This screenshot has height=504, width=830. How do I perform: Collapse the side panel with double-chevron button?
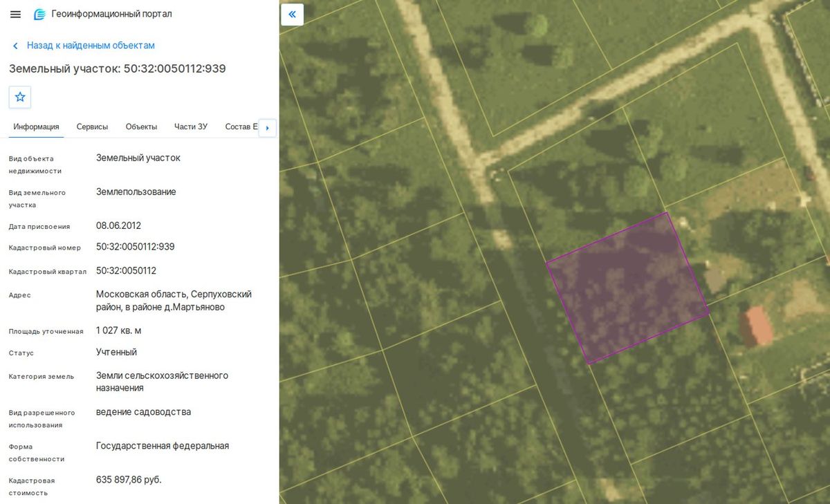point(292,15)
